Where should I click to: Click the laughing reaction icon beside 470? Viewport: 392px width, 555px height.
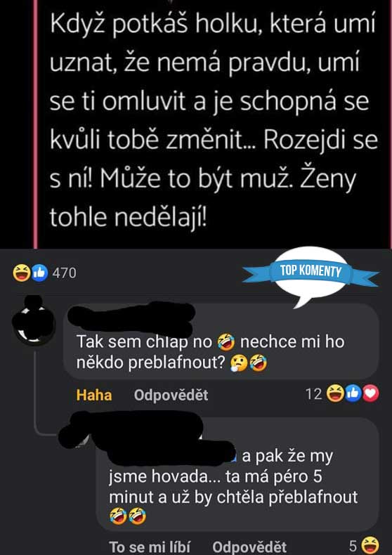(21, 273)
